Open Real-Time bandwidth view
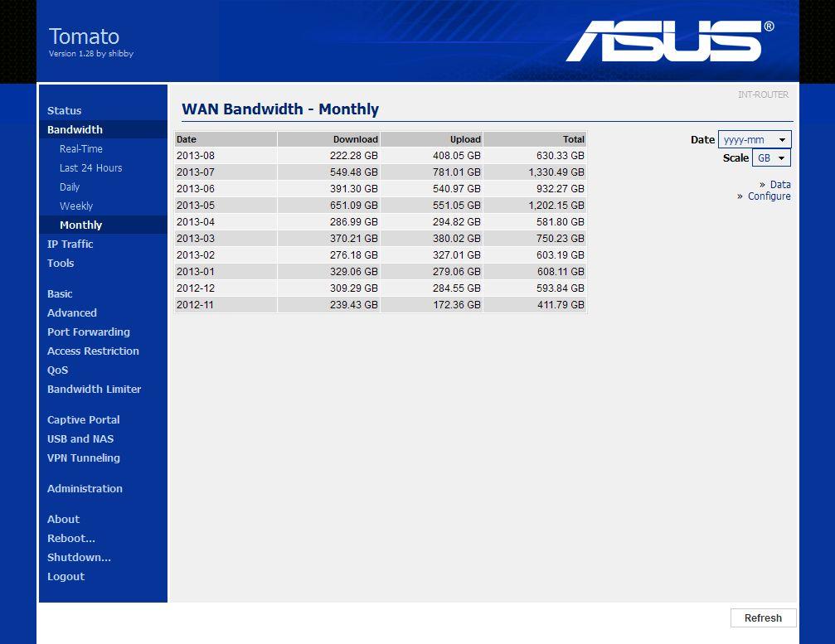835x644 pixels. pos(81,149)
